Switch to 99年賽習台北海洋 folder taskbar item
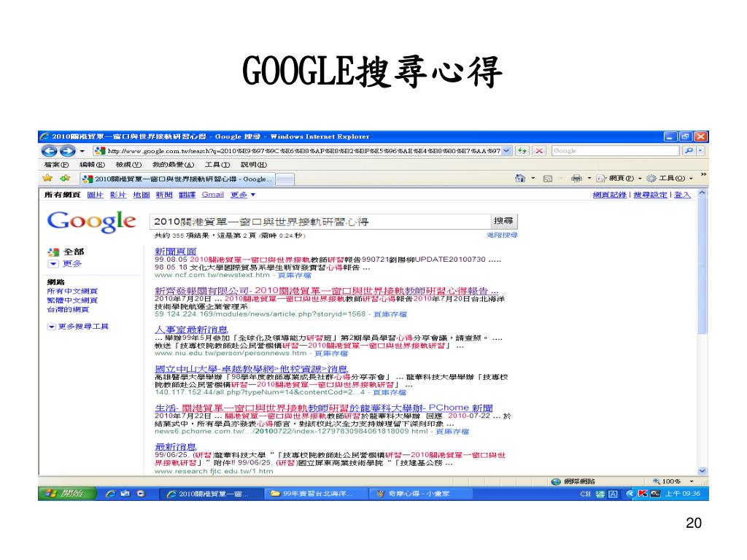The image size is (747, 560). click(317, 494)
